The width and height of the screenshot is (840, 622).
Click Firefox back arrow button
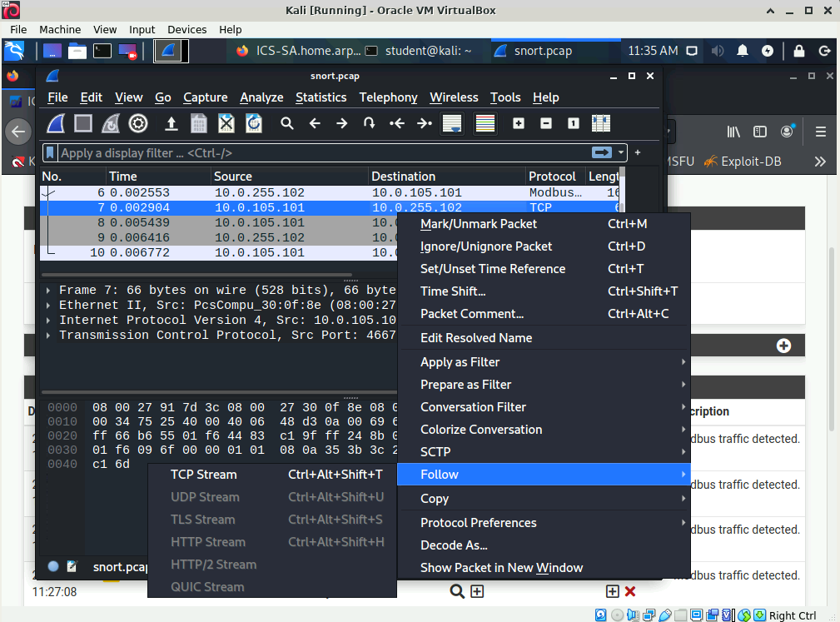18,132
